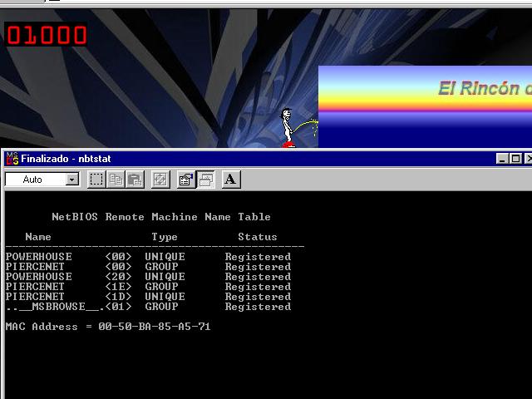Click the Mark selection toolbar icon
This screenshot has width=532, height=399.
pos(96,180)
